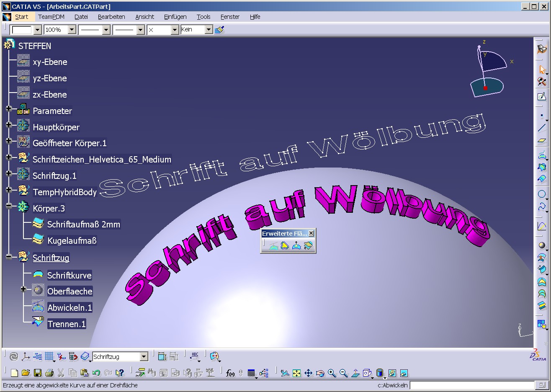Image resolution: width=551 pixels, height=392 pixels.
Task: Click last icon in Erweiterte Flächen palette
Action: pyautogui.click(x=308, y=246)
